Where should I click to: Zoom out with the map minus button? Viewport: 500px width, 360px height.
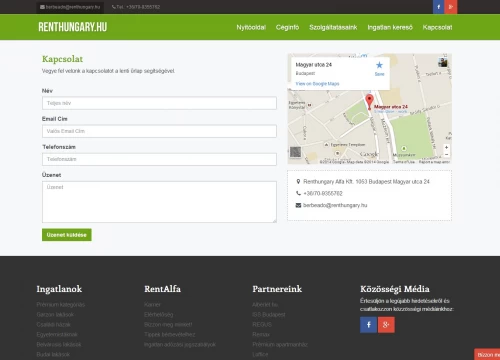coord(446,154)
